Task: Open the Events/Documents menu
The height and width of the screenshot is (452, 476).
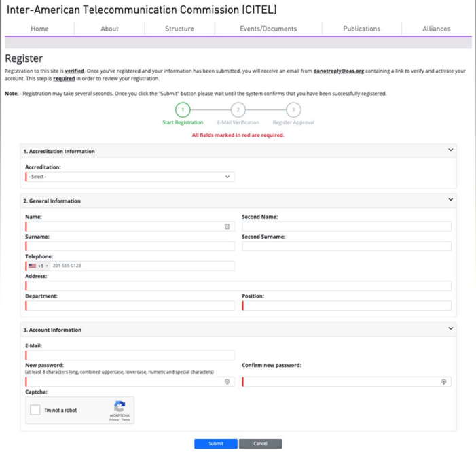Action: pyautogui.click(x=268, y=29)
